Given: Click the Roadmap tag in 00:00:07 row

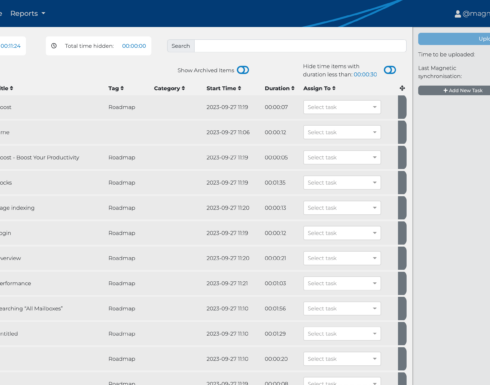Looking at the screenshot, I should [122, 107].
